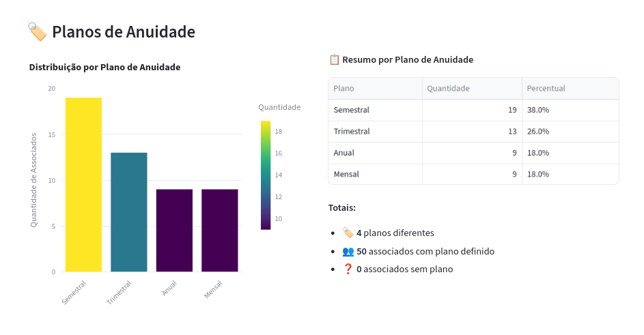Click the tag icon in totals list
Screen dimensions: 644x335
(348, 233)
